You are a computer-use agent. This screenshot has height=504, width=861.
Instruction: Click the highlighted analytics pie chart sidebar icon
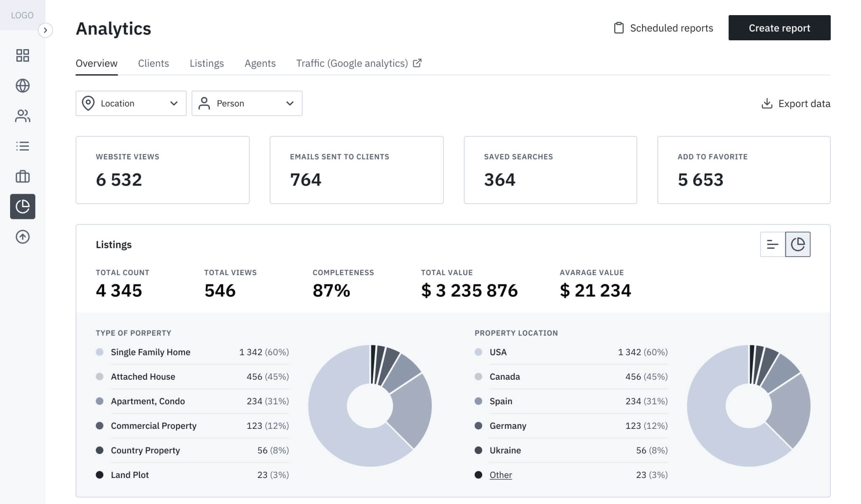[x=23, y=207]
